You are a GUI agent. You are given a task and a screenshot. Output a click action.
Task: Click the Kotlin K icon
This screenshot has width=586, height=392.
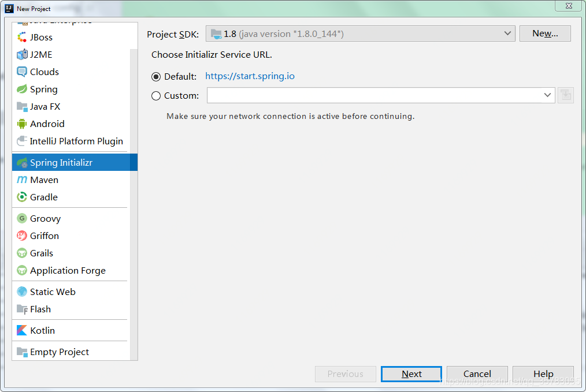point(22,330)
